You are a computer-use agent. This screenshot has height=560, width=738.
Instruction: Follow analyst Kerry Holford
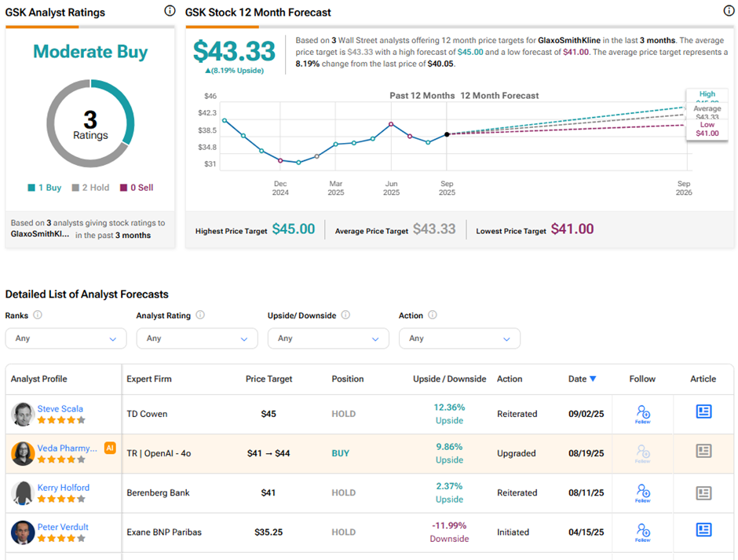(642, 492)
